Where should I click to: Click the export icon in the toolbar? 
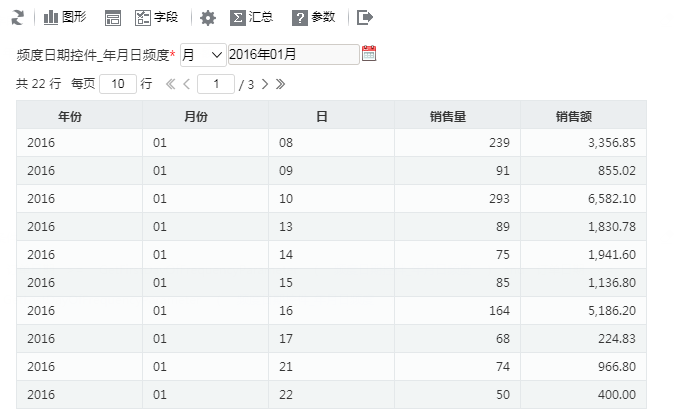coord(365,18)
